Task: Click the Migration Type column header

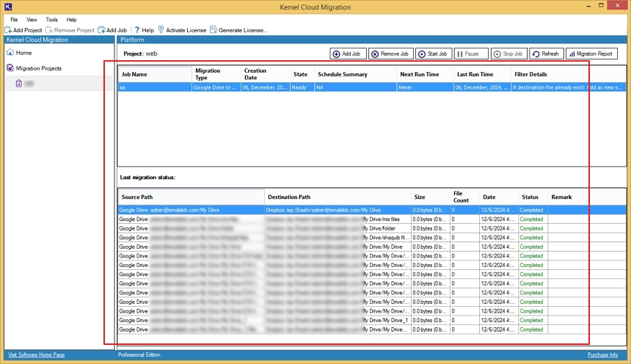Action: tap(216, 74)
